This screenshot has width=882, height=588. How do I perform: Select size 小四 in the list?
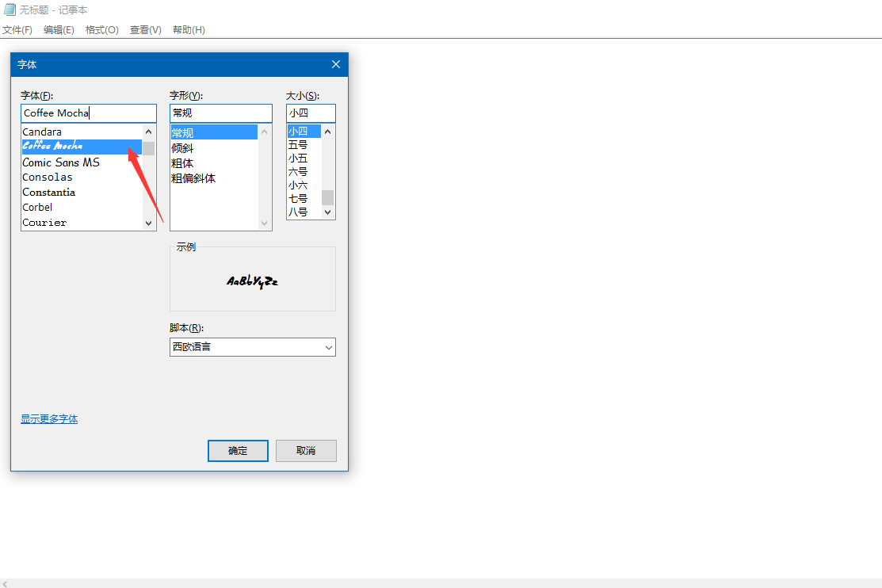click(304, 131)
